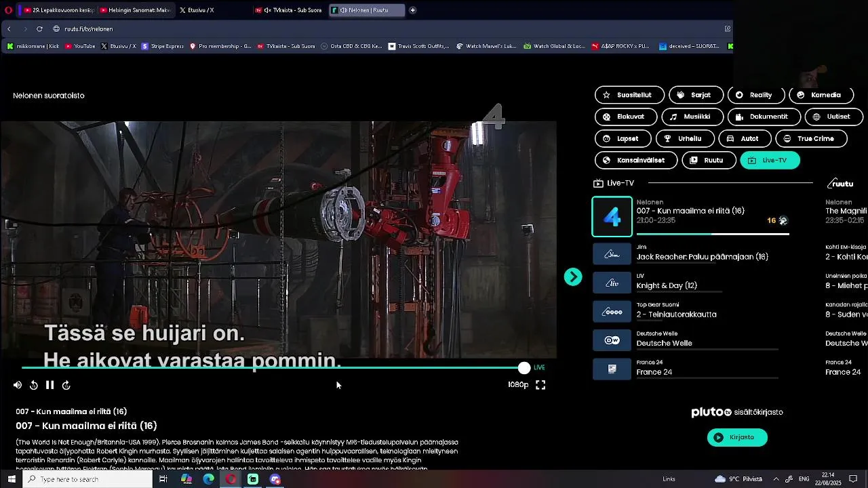Open the Musiikki category
Viewport: 868px width, 488px height.
(x=692, y=117)
